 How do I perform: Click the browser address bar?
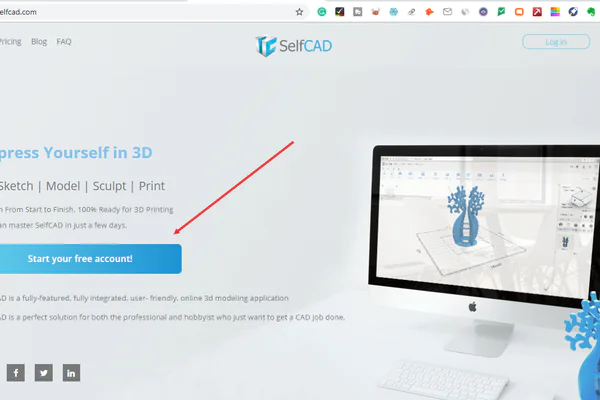coord(147,12)
